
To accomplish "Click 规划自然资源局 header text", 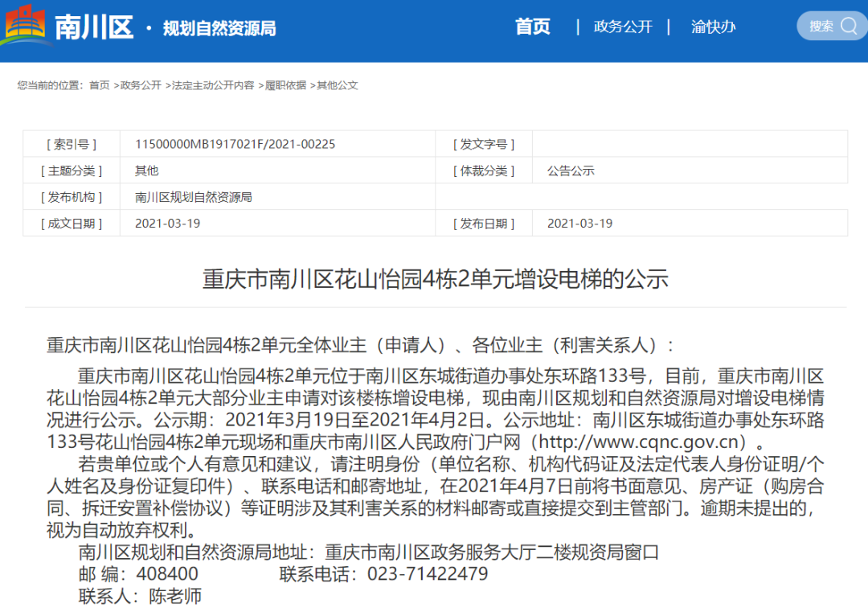I will pyautogui.click(x=219, y=28).
